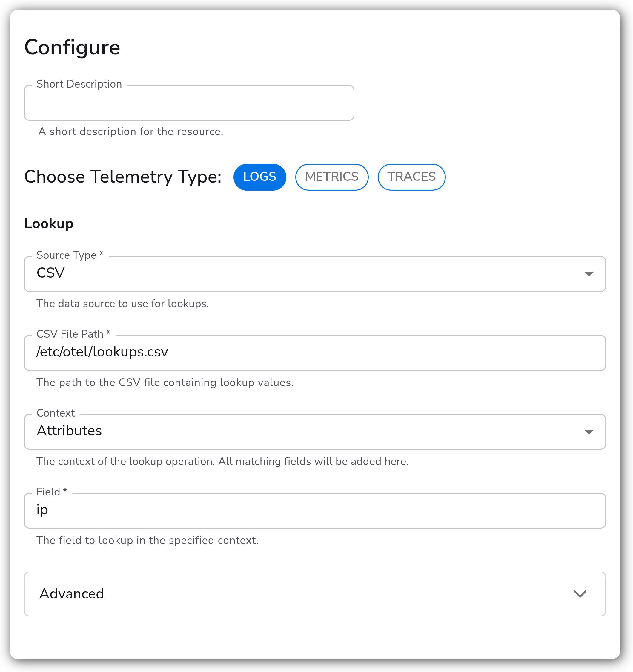Click the Source Type dropdown arrow
Image resolution: width=633 pixels, height=672 pixels.
click(589, 274)
